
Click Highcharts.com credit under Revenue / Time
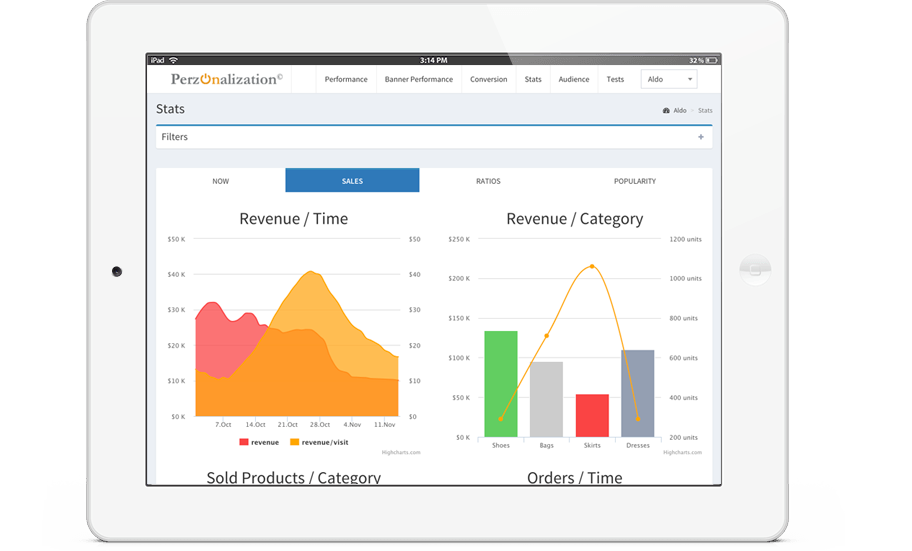[401, 453]
